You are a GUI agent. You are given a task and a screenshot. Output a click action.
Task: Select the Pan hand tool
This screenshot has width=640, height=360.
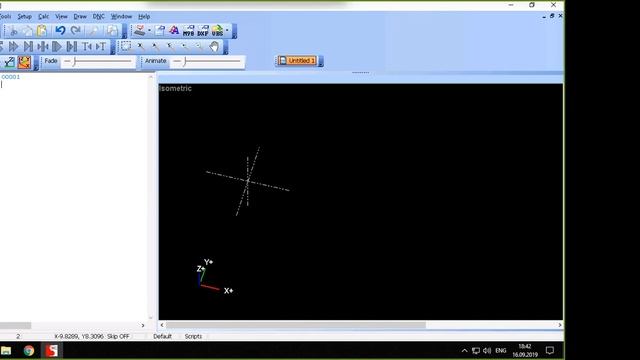pyautogui.click(x=214, y=47)
